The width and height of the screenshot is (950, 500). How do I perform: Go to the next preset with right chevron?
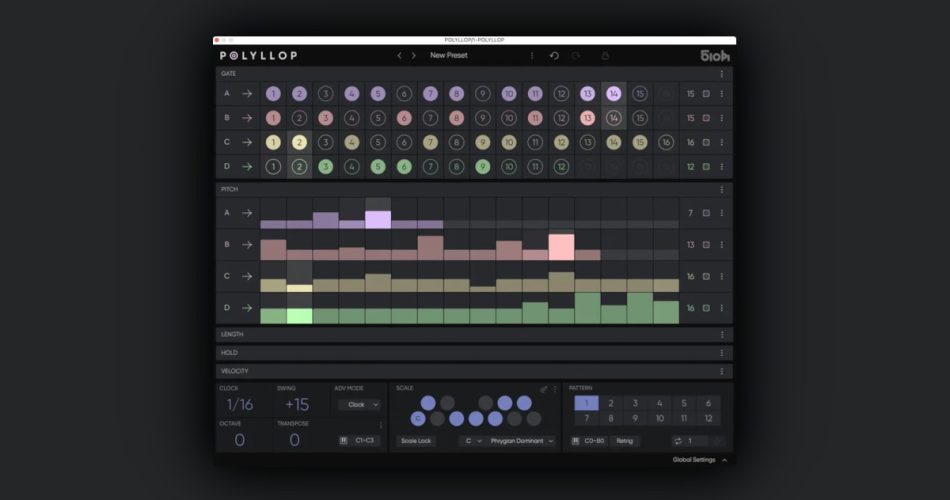pyautogui.click(x=414, y=56)
